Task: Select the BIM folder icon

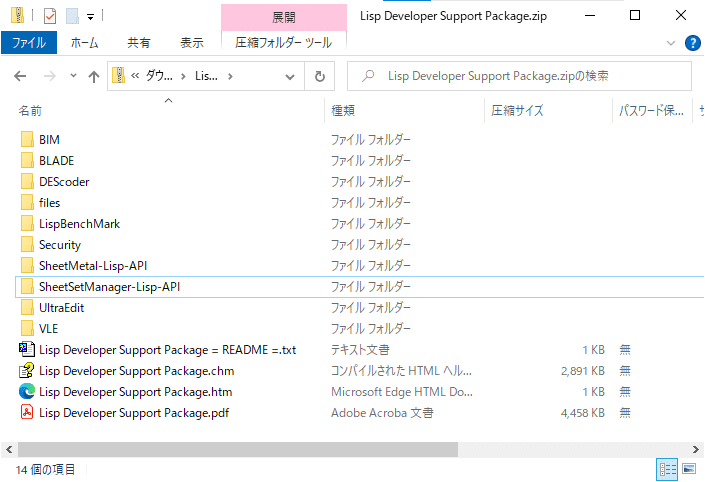Action: coord(27,139)
